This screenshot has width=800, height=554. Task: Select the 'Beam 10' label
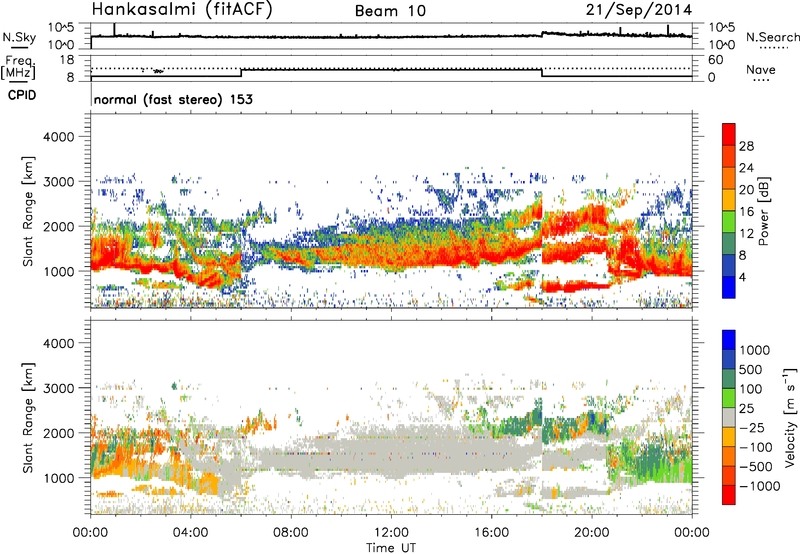click(390, 11)
